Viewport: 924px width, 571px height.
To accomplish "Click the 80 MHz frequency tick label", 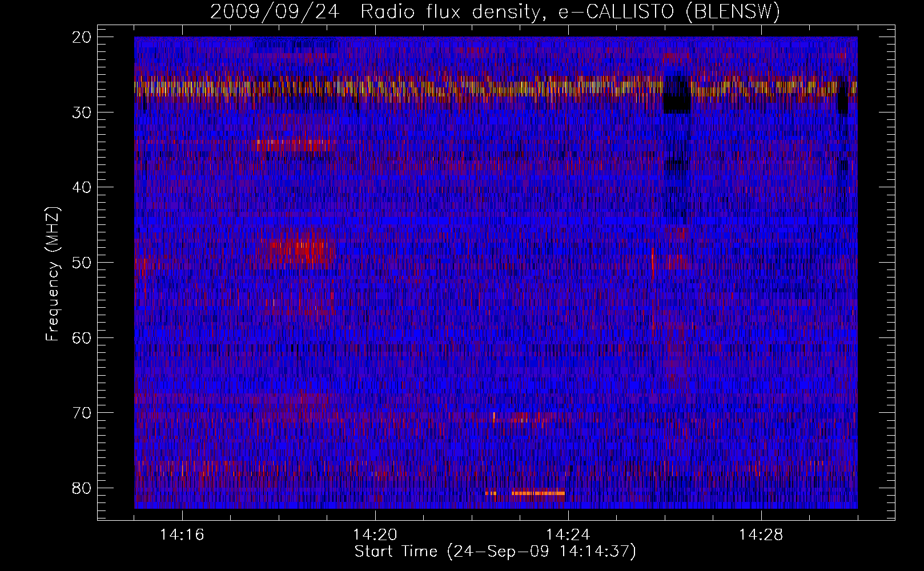I will [82, 488].
